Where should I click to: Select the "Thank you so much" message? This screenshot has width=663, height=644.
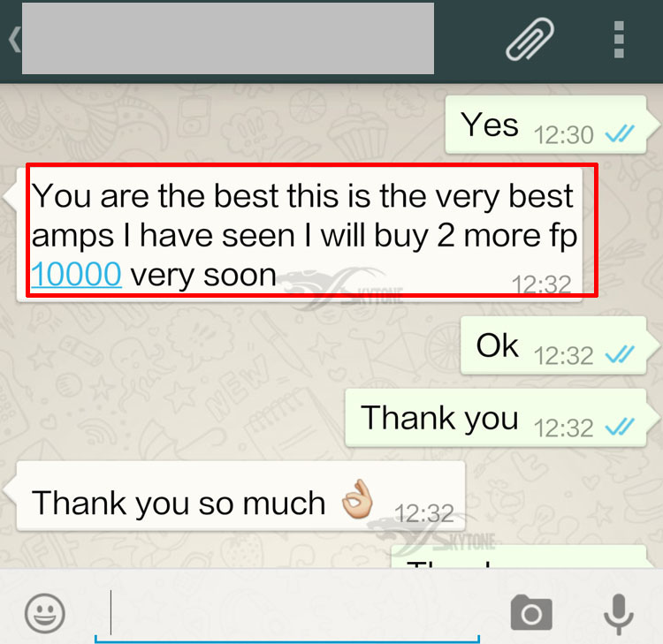(x=240, y=496)
